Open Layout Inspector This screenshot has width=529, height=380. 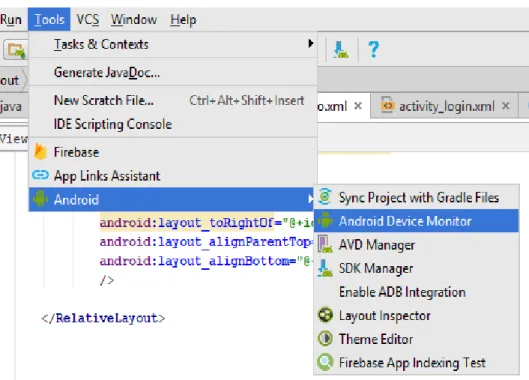[416, 316]
